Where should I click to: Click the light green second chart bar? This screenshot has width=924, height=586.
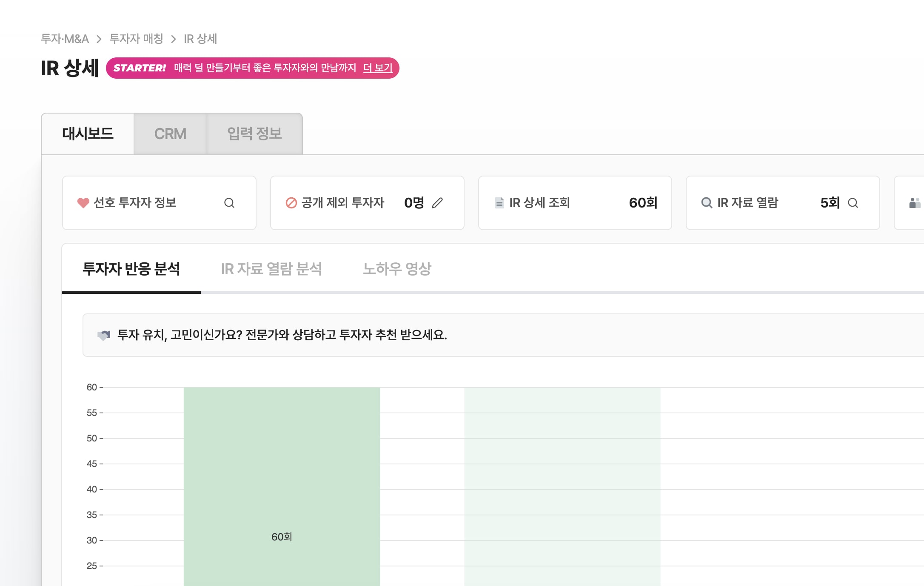562,486
